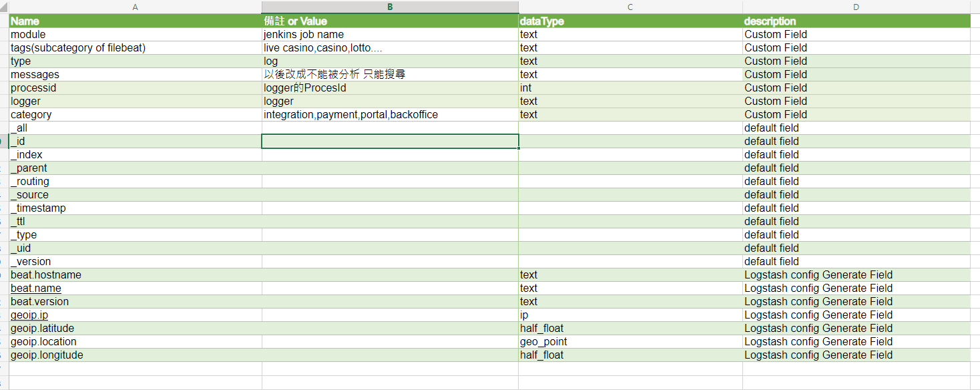The image size is (980, 390).
Task: Select the column B header
Action: tap(390, 7)
